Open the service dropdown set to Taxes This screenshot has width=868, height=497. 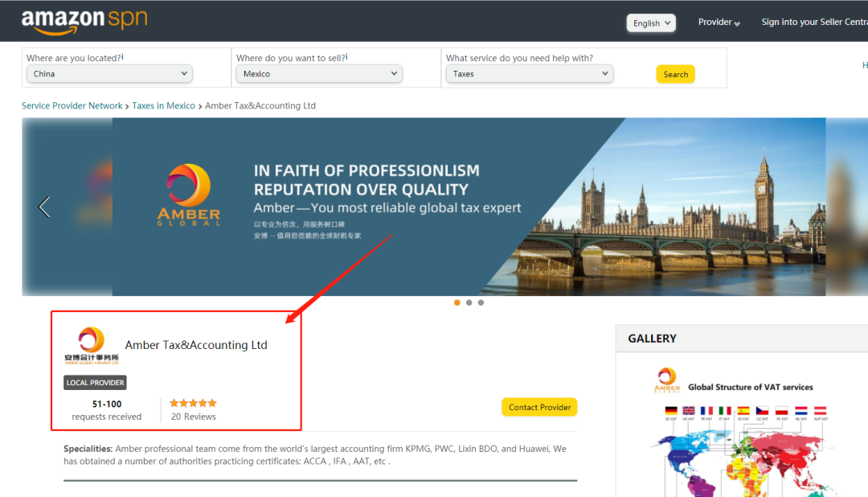point(529,74)
